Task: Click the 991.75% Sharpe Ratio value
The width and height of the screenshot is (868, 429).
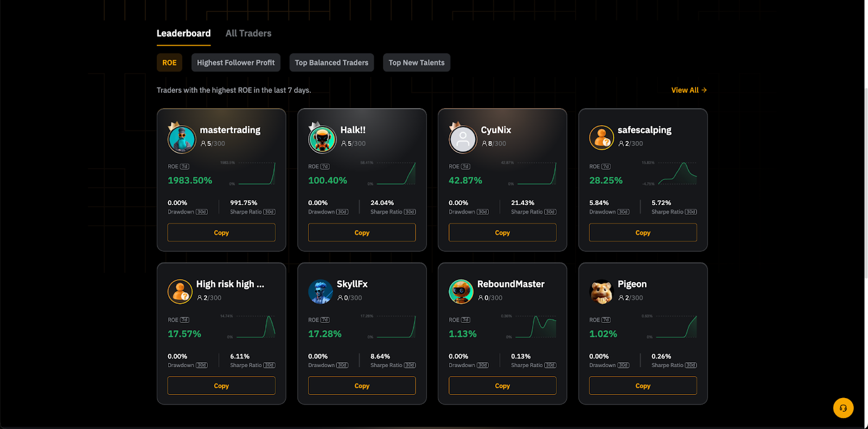Action: [244, 203]
